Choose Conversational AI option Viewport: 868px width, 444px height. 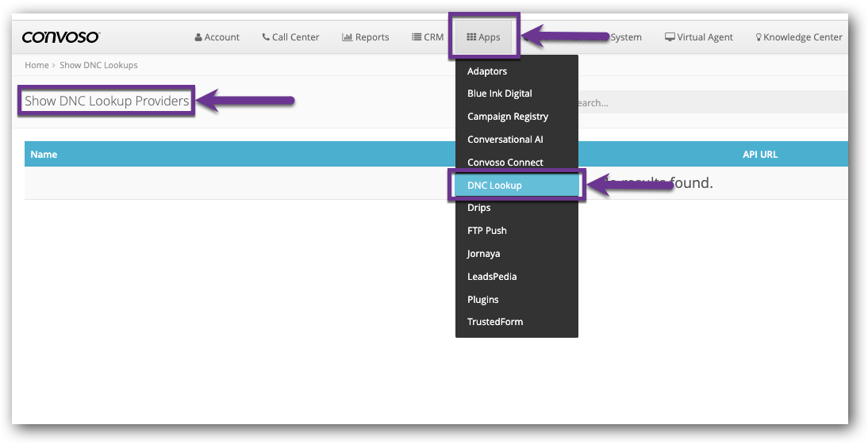[517, 140]
